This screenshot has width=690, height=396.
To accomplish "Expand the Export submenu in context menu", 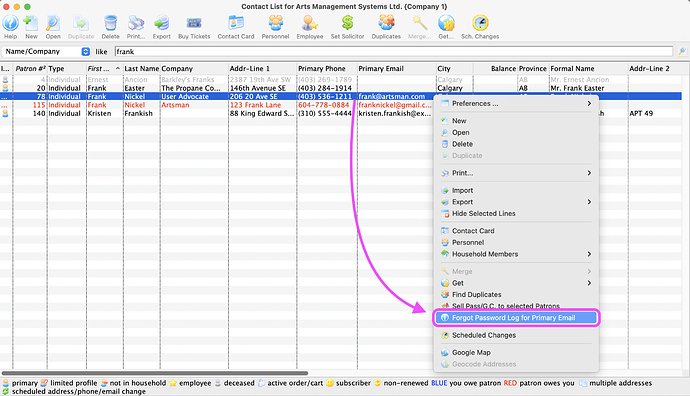I will (516, 202).
